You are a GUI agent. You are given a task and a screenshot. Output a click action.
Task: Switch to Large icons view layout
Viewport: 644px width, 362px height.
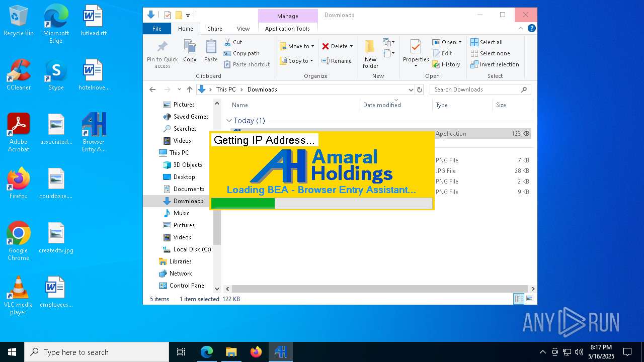click(529, 299)
